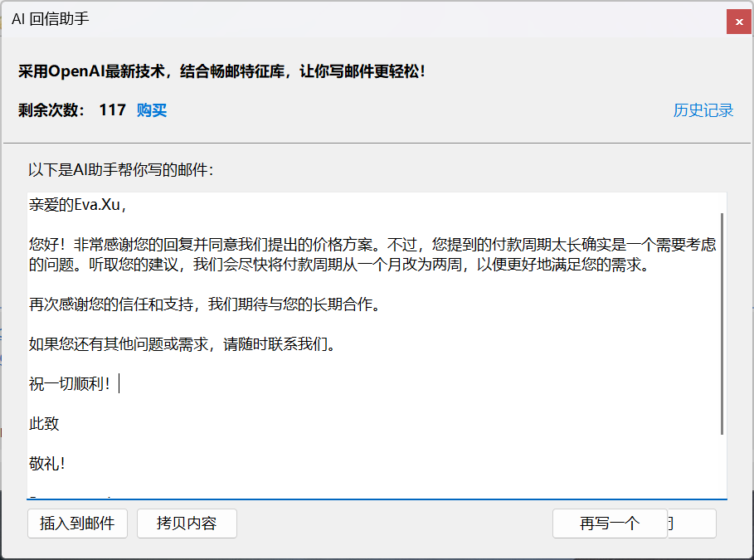Click the paragraph starting 您好！非常感谢您的回复

pos(372,255)
